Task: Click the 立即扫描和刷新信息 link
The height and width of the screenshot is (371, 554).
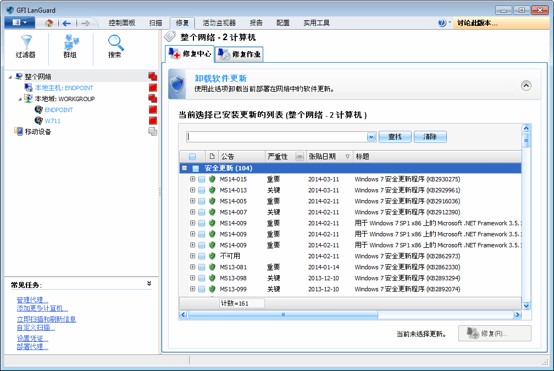Action: click(x=46, y=319)
